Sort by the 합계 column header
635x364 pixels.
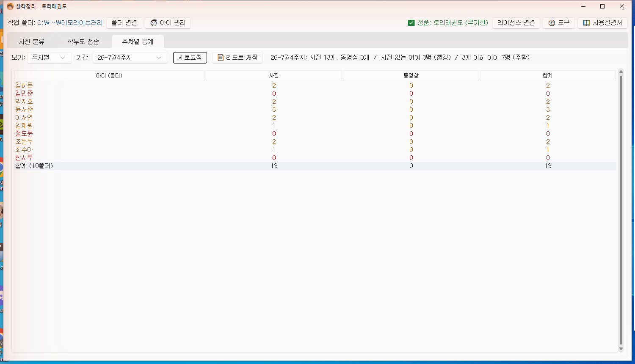click(548, 76)
